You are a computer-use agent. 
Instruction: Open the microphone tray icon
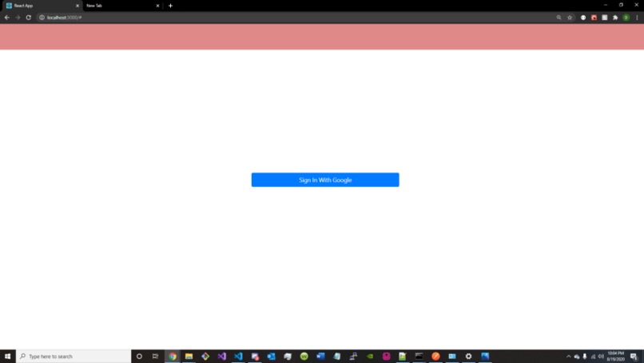pos(585,357)
